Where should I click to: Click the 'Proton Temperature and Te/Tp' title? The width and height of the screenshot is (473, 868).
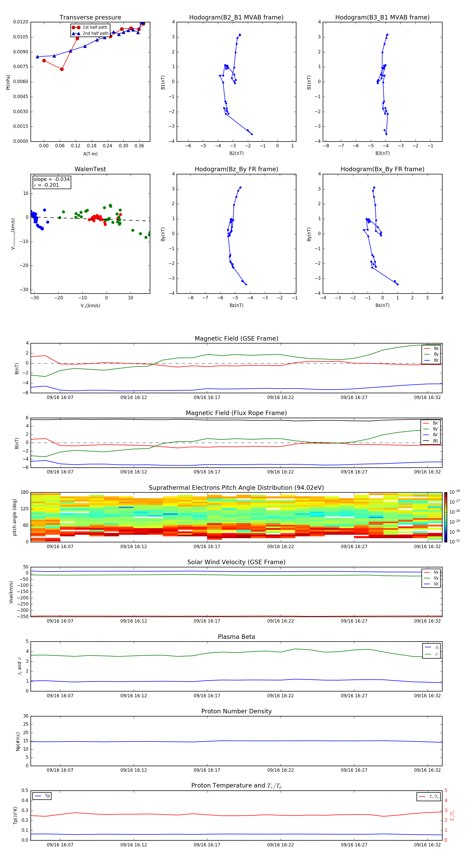236,786
